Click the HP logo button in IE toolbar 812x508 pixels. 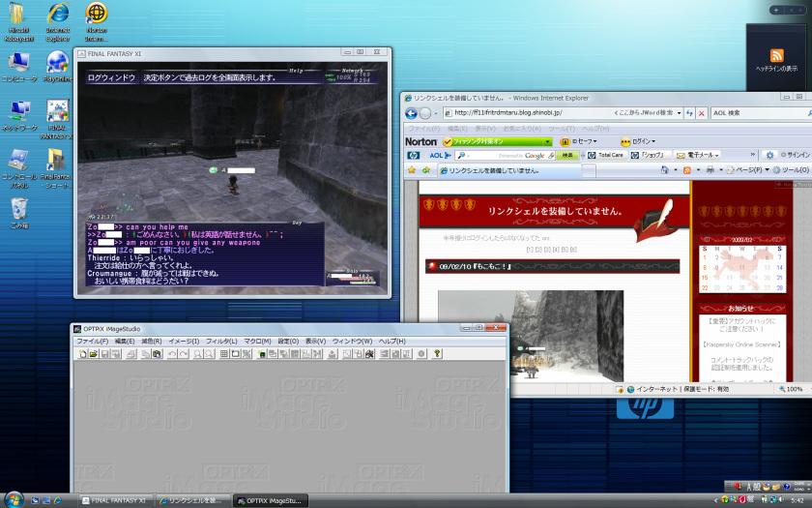tap(414, 155)
